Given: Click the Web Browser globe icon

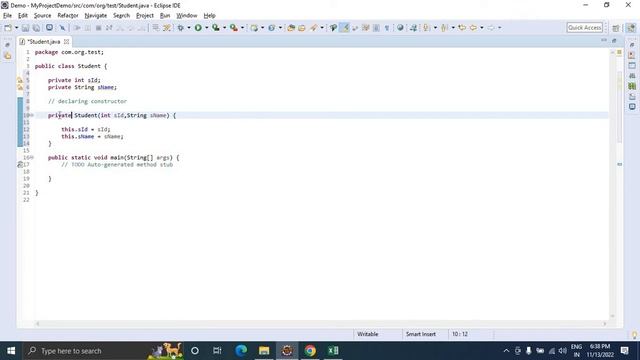Looking at the screenshot, I should click(400, 28).
